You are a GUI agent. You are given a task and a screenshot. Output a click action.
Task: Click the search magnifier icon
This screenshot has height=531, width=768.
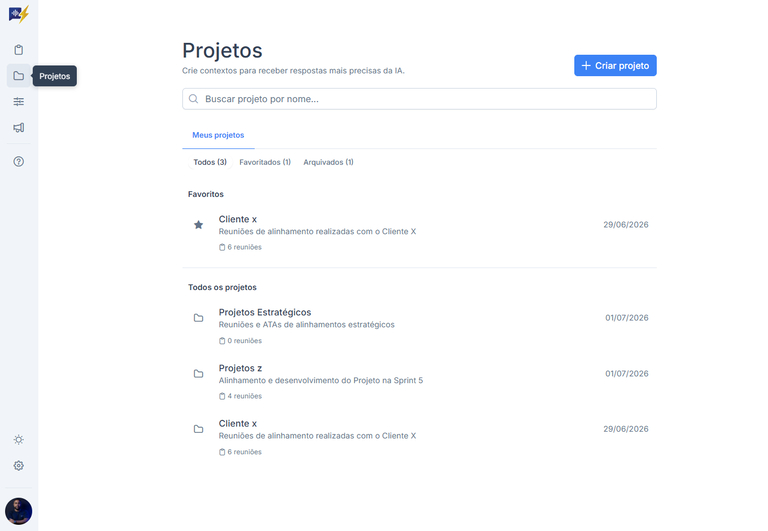click(193, 99)
